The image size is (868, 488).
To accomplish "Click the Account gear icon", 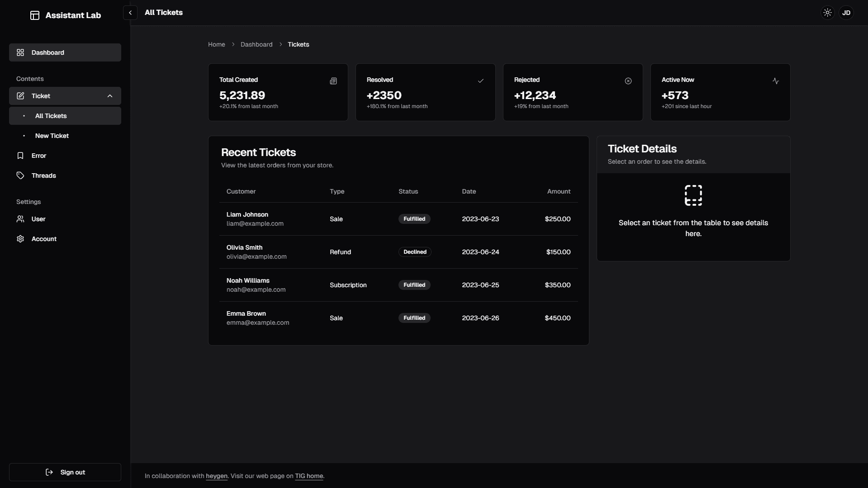I will click(x=20, y=239).
